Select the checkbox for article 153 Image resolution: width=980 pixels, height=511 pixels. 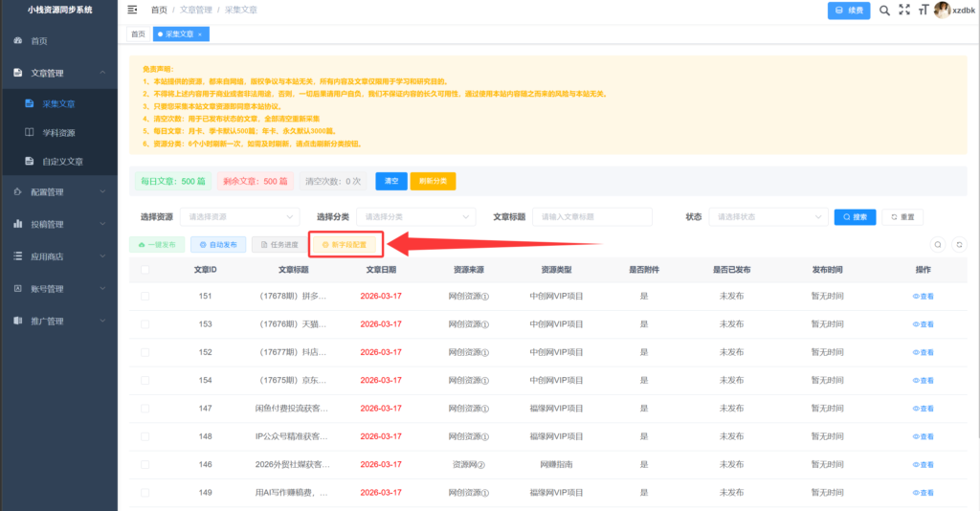click(x=145, y=324)
